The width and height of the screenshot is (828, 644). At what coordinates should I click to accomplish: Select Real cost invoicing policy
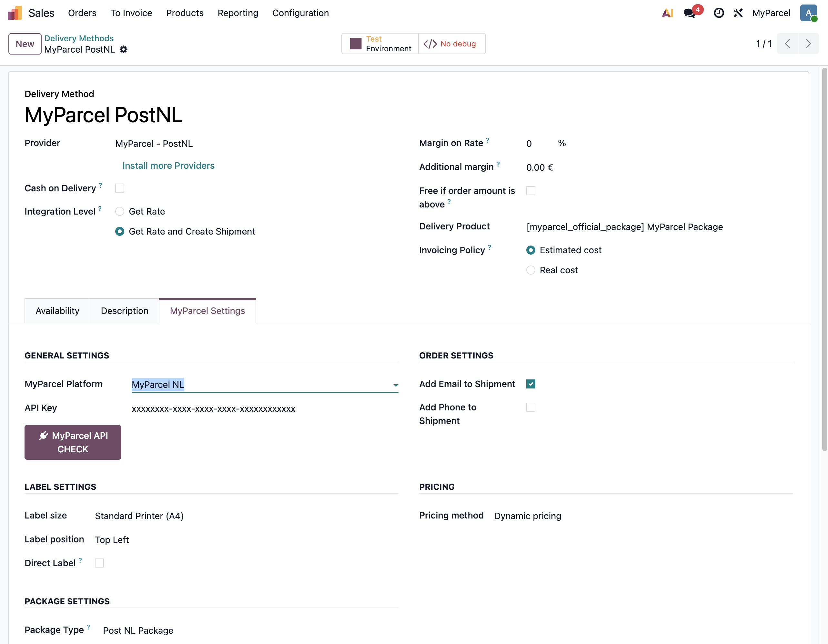(531, 270)
